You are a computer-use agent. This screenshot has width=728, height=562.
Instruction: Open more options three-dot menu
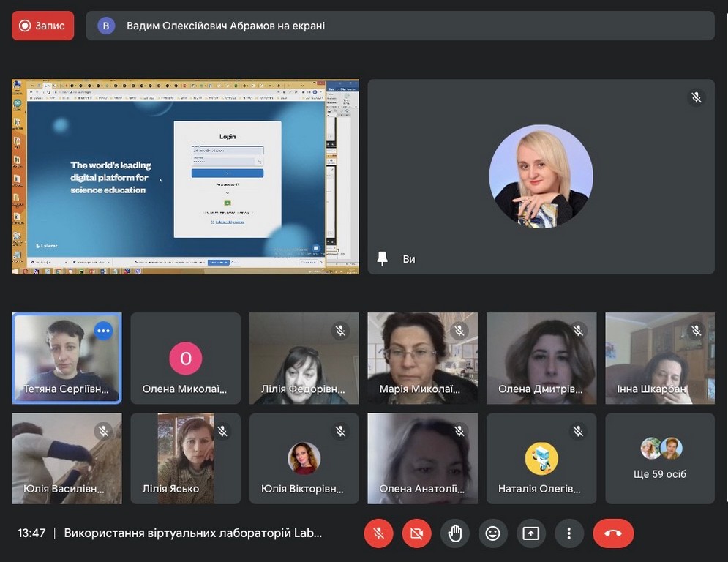point(568,533)
